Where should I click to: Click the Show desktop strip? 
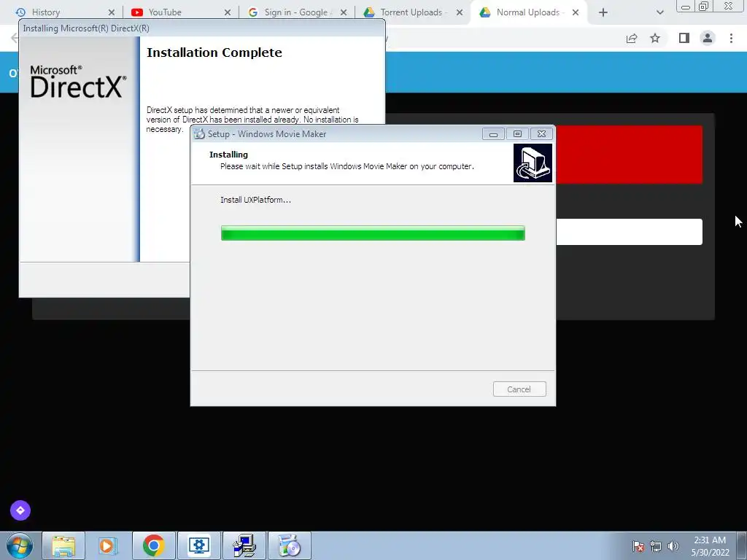(742, 545)
